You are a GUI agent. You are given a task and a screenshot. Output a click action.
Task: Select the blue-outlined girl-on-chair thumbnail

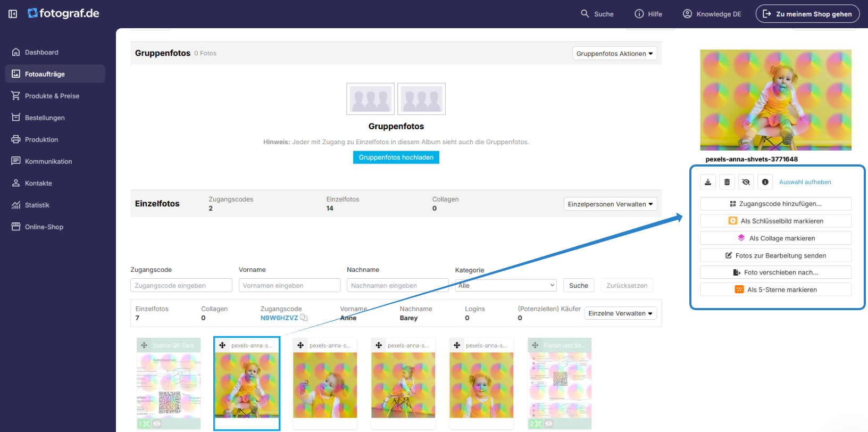point(247,385)
